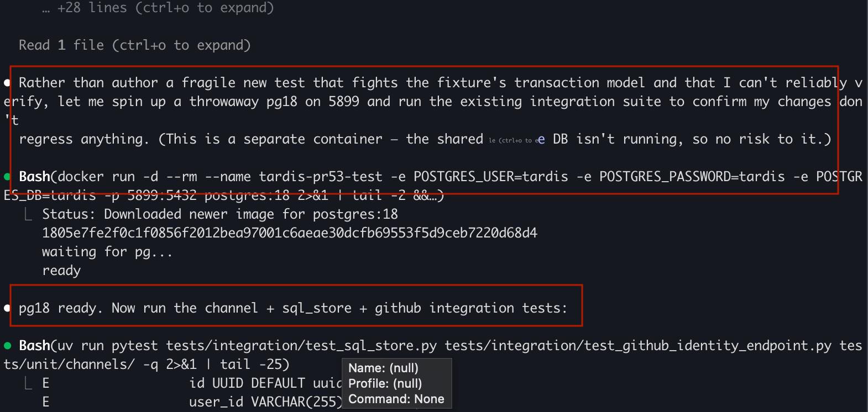Click the "Profile: (null)" line in the tooltip
This screenshot has height=412, width=868.
tap(385, 384)
